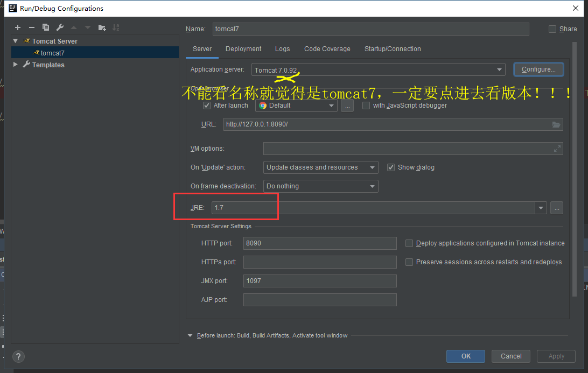Check Deploy applications configured in Tomcat instance

(409, 243)
